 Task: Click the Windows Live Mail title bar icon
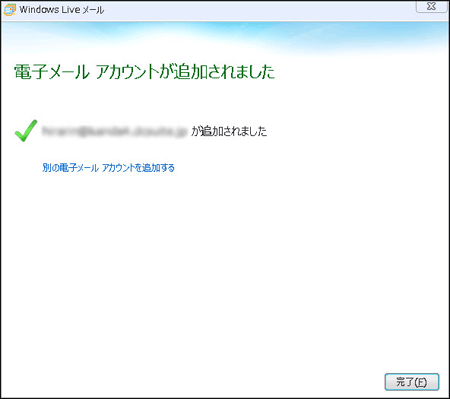coord(9,10)
